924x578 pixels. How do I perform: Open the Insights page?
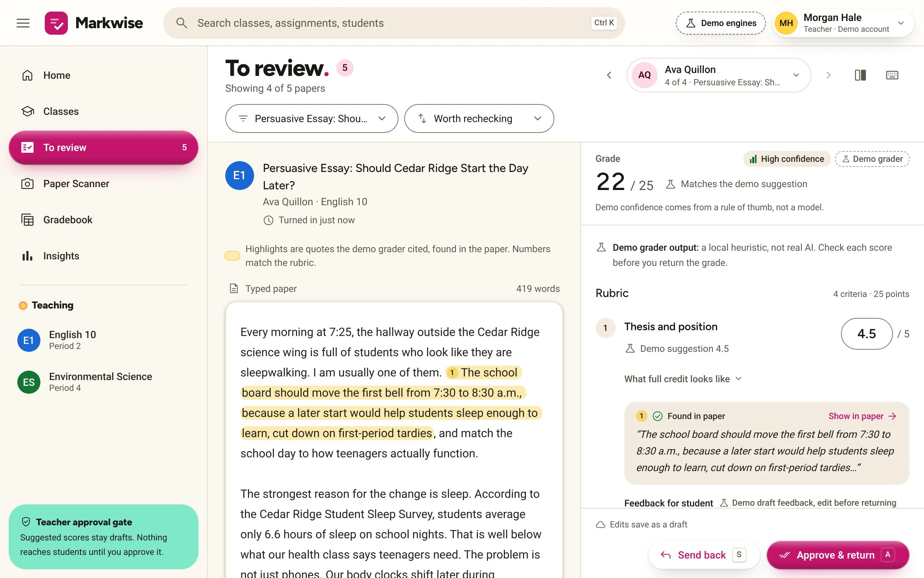104,256
